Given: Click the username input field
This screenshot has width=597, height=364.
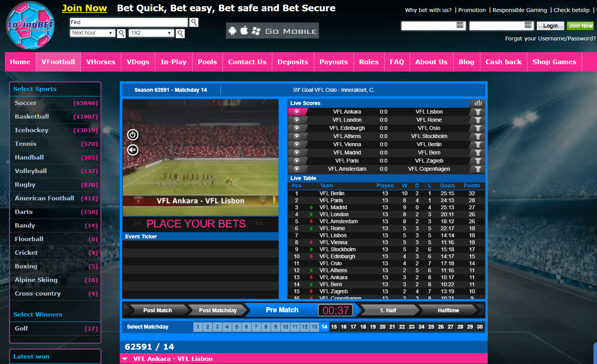Looking at the screenshot, I should tap(433, 26).
